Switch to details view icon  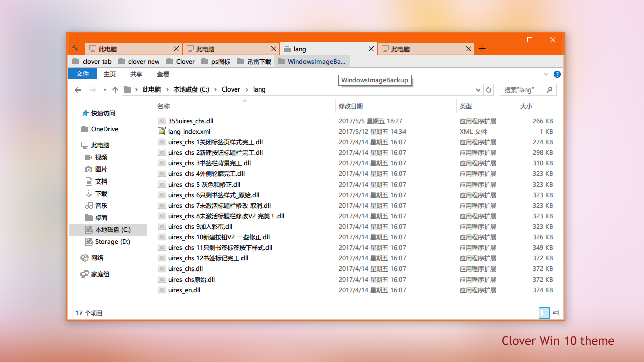click(544, 313)
